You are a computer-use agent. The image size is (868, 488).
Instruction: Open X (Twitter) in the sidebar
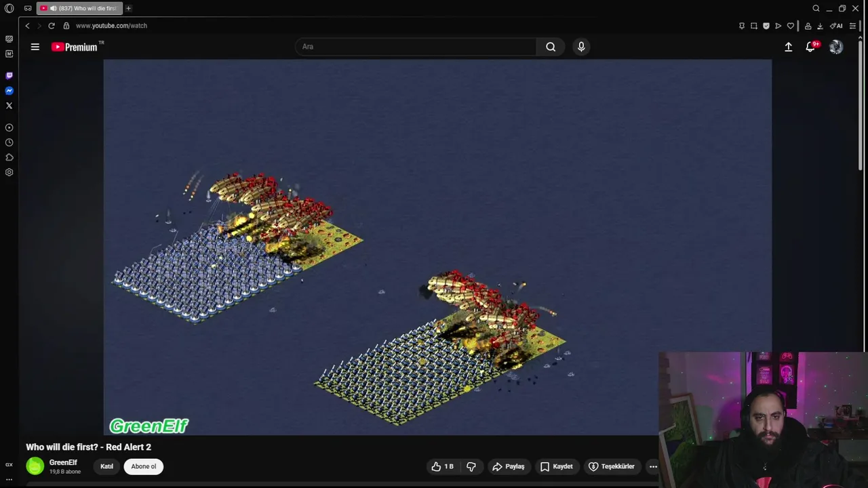pyautogui.click(x=9, y=106)
